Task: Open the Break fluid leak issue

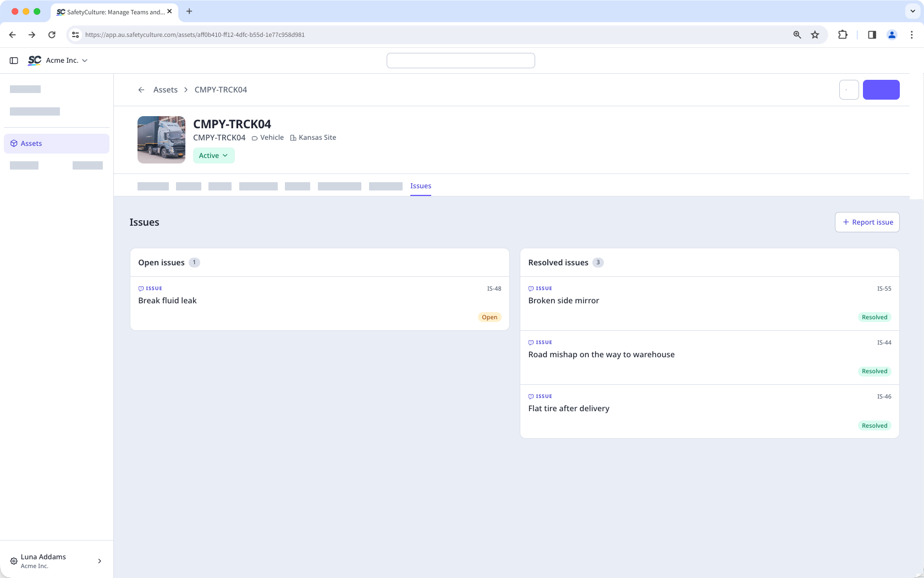Action: pos(320,303)
